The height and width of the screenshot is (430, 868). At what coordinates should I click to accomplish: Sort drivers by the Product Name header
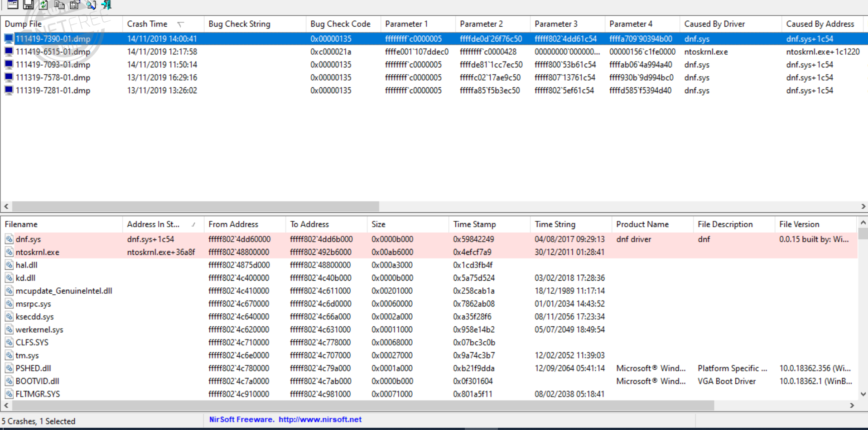pos(652,224)
